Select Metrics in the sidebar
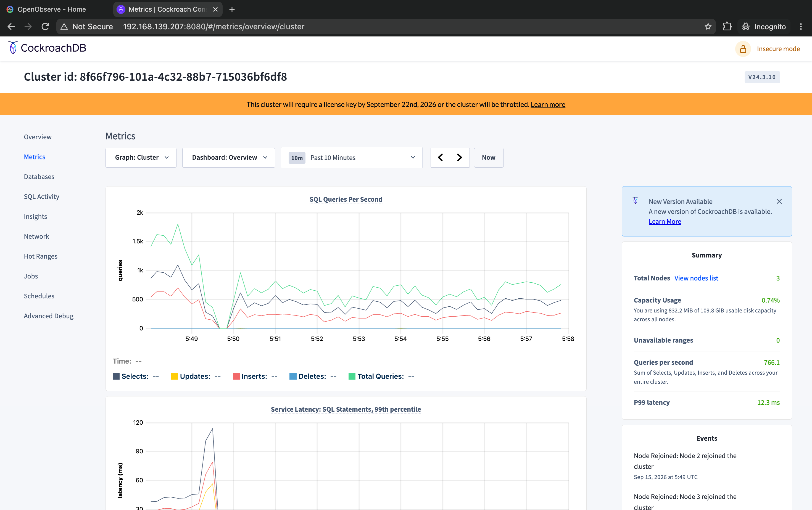 [x=35, y=157]
